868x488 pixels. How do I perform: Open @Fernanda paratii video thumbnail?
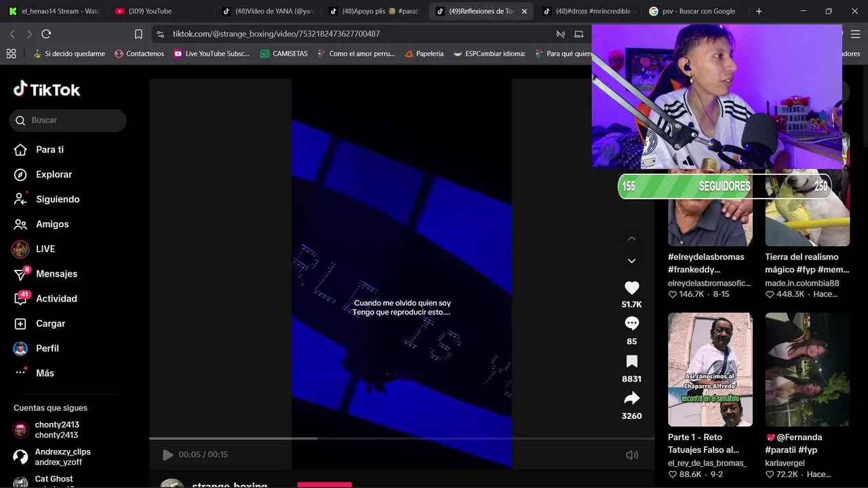coord(807,369)
